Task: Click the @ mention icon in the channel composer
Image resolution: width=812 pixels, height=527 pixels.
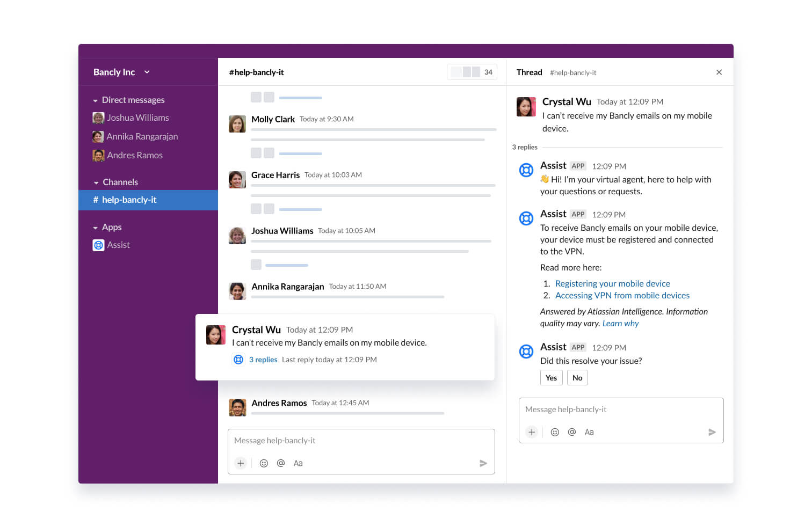Action: (x=281, y=463)
